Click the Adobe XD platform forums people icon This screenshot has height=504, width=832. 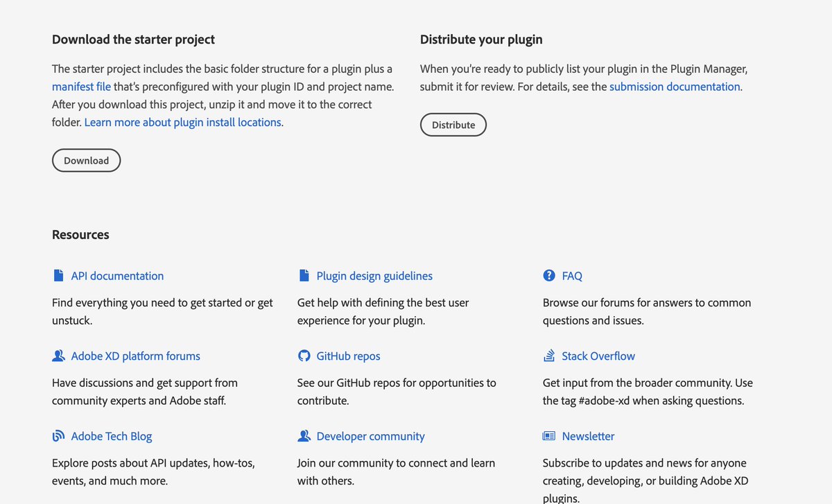pyautogui.click(x=58, y=356)
